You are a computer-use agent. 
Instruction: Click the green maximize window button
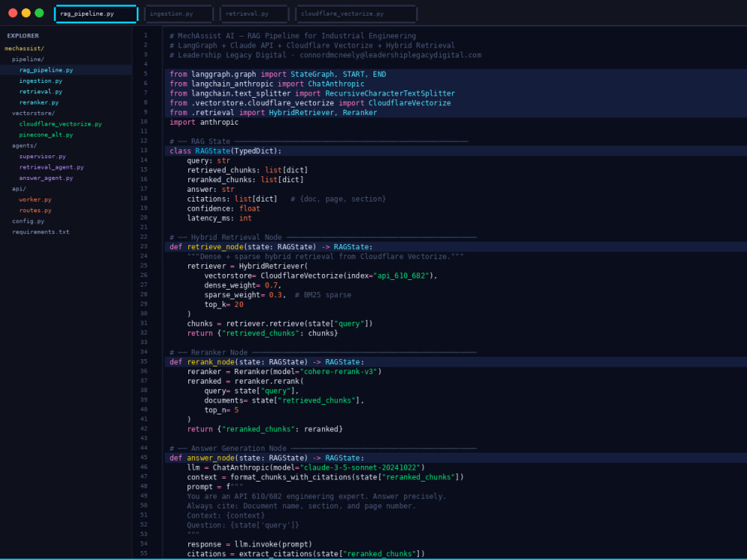(x=40, y=13)
